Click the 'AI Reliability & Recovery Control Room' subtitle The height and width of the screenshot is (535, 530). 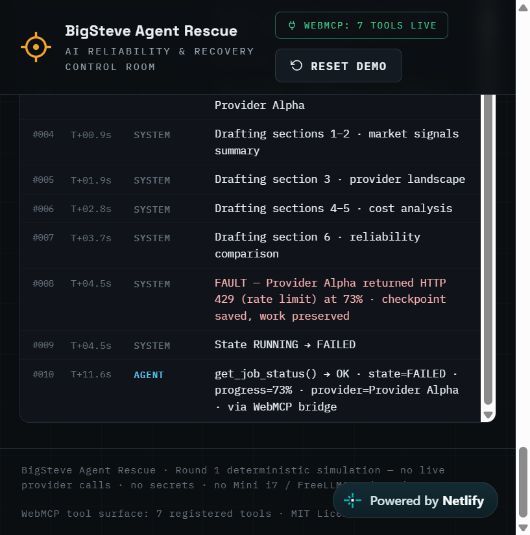(x=159, y=59)
